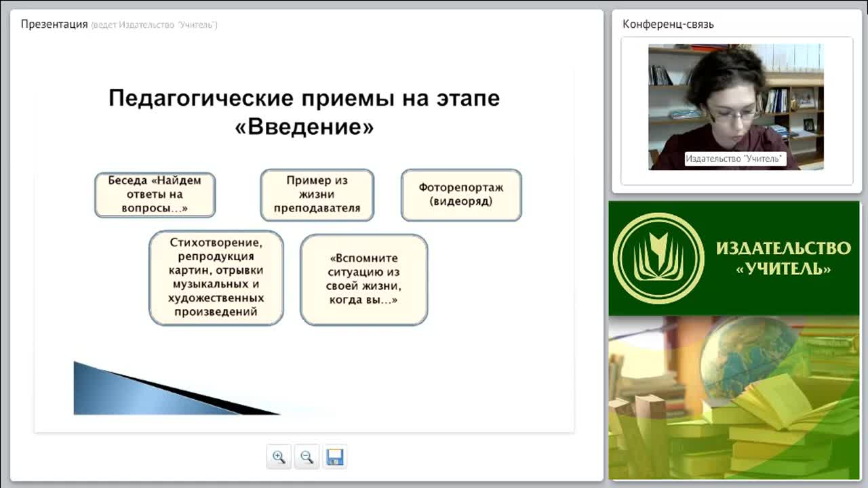Click the '(ведет Издательство "Учитель")' subtitle
868x488 pixels.
[x=155, y=25]
